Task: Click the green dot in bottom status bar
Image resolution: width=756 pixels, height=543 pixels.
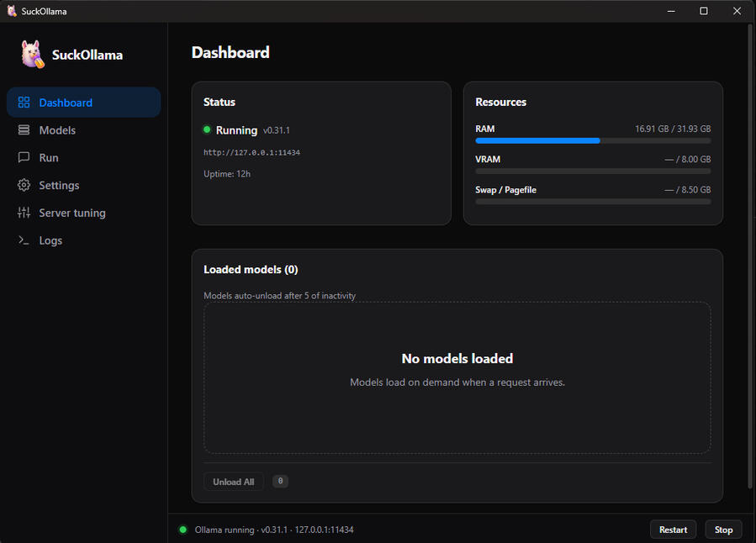Action: pos(183,530)
